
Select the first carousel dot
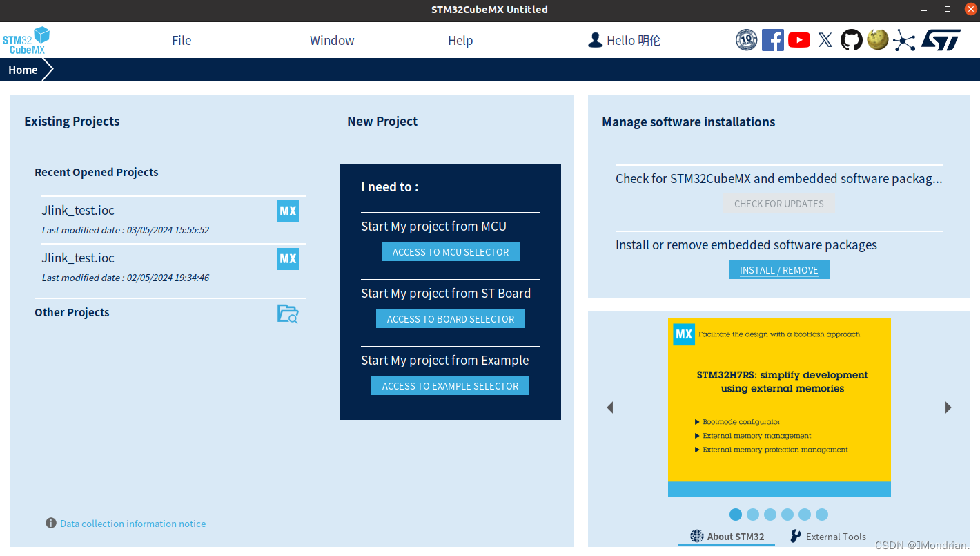tap(736, 515)
